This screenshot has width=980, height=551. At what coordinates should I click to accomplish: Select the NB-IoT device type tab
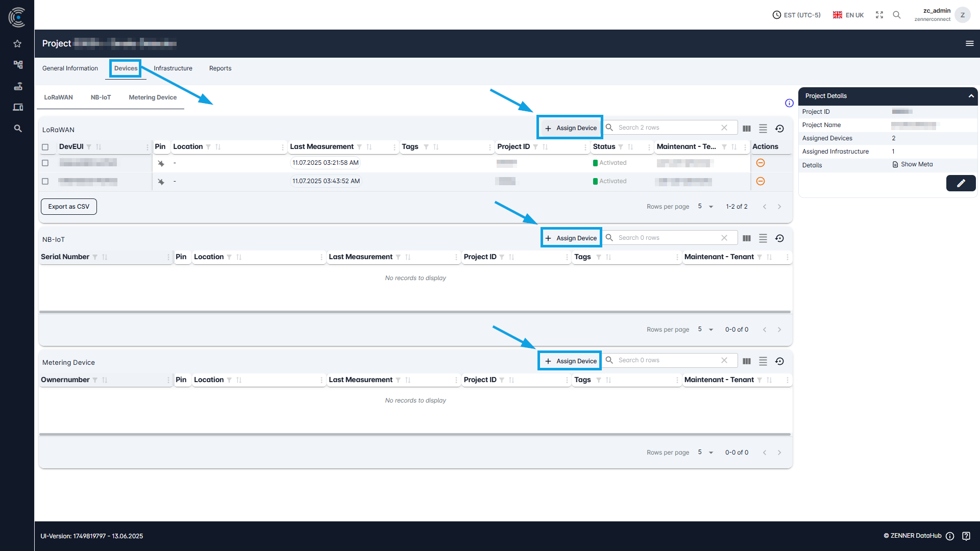coord(101,97)
